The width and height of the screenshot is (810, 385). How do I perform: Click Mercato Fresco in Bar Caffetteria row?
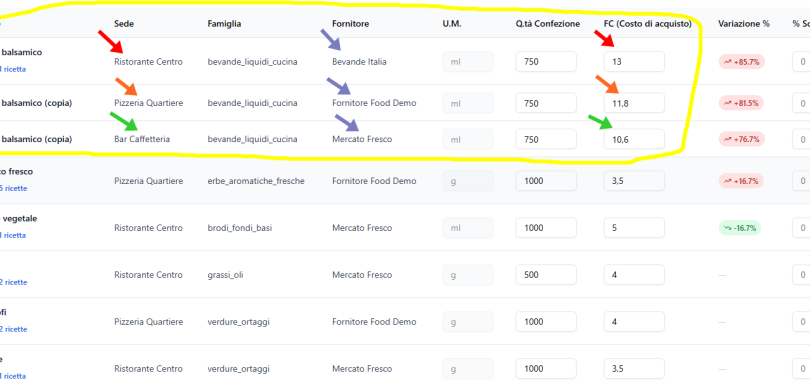362,139
